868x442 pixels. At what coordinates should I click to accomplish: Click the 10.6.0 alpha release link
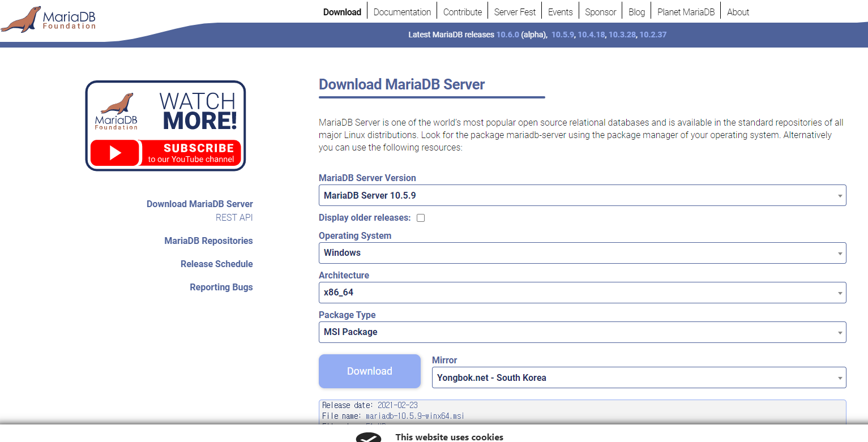point(507,35)
